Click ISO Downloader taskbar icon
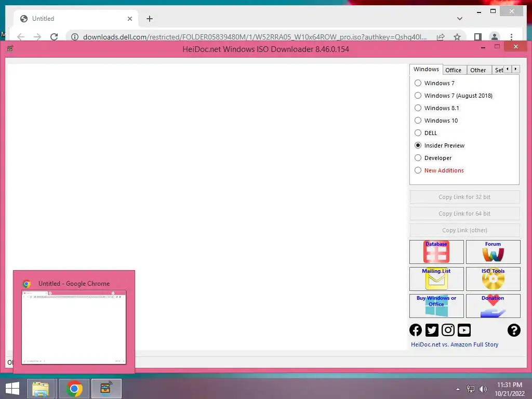The height and width of the screenshot is (399, 532). [x=106, y=389]
